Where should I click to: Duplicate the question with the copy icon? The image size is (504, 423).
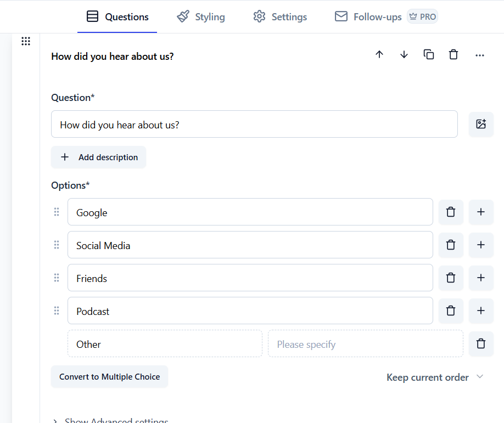(x=429, y=54)
